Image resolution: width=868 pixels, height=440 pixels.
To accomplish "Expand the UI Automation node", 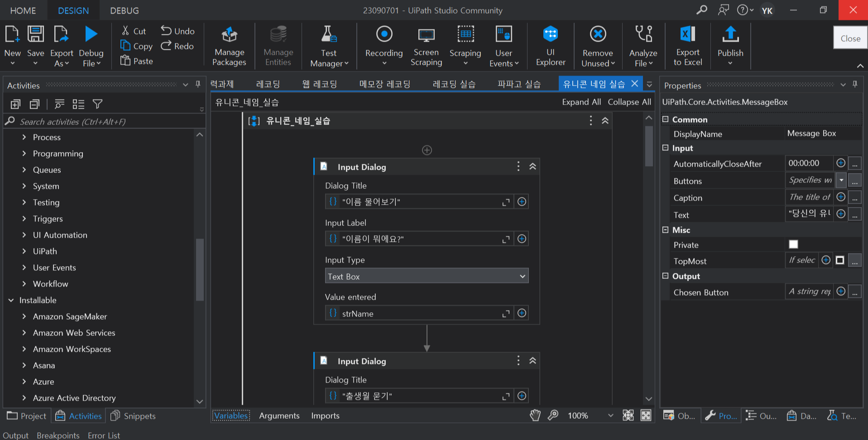I will [24, 235].
